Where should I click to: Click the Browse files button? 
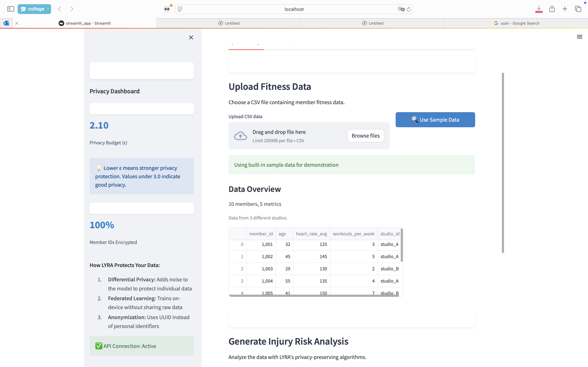(x=365, y=136)
